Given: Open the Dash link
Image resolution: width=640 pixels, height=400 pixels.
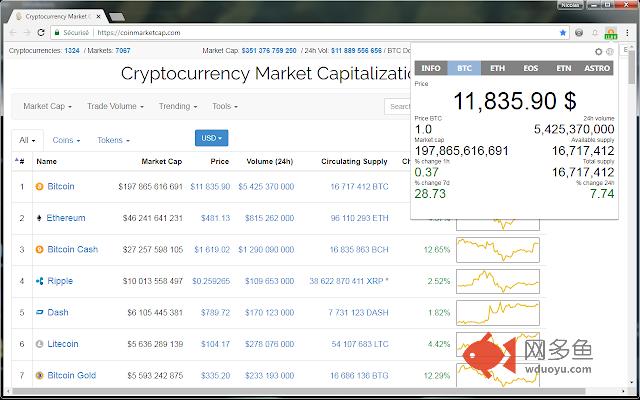Looking at the screenshot, I should tap(58, 312).
